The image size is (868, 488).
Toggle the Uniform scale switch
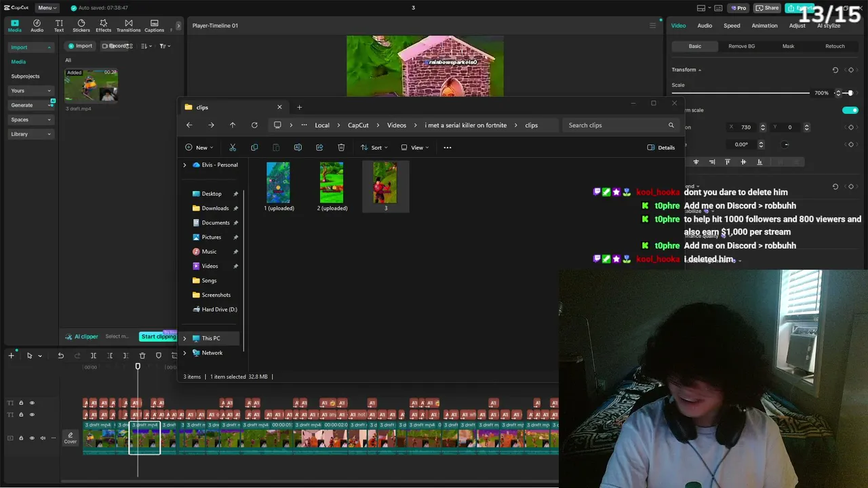(850, 110)
